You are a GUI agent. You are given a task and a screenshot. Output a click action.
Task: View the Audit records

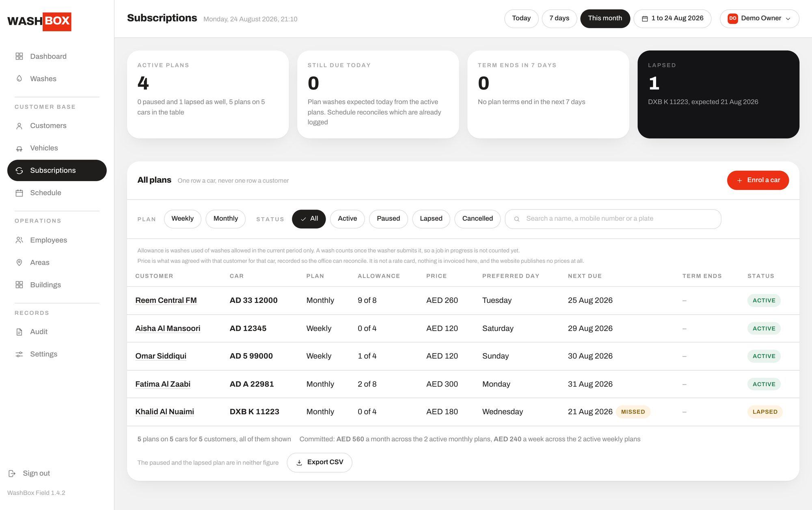point(57,332)
